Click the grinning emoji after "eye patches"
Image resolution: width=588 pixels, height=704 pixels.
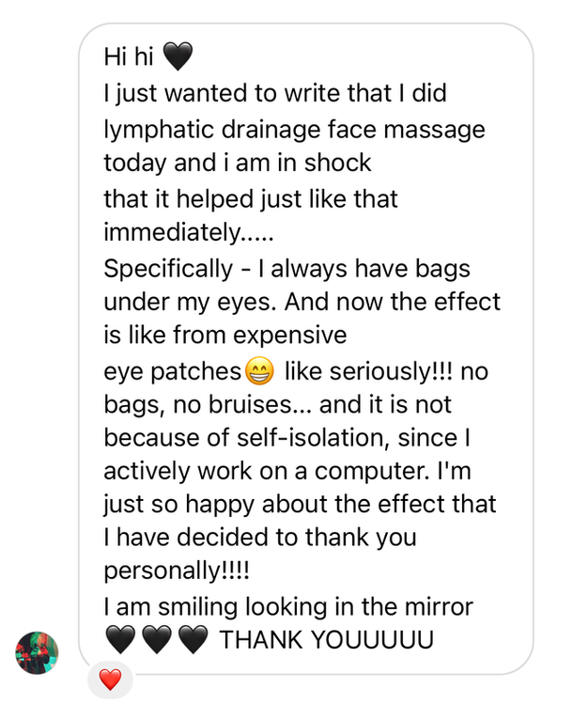point(259,372)
